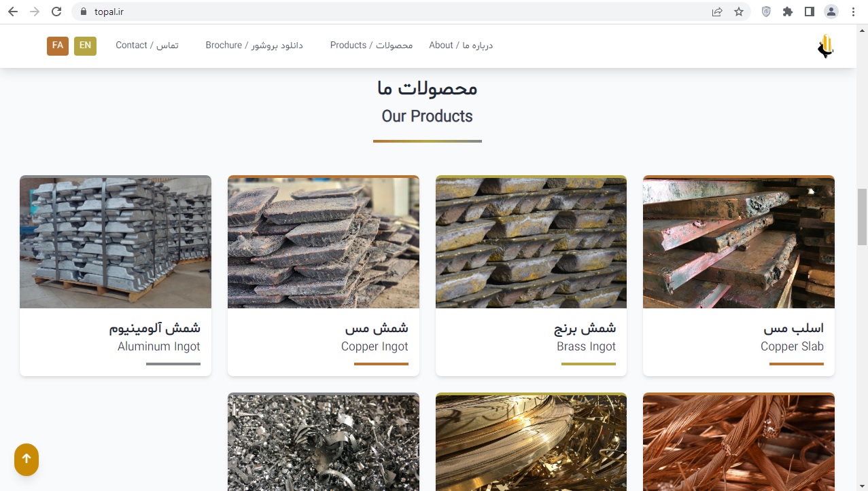Open the About / درباره ما menu item
This screenshot has height=491, width=868.
(461, 46)
